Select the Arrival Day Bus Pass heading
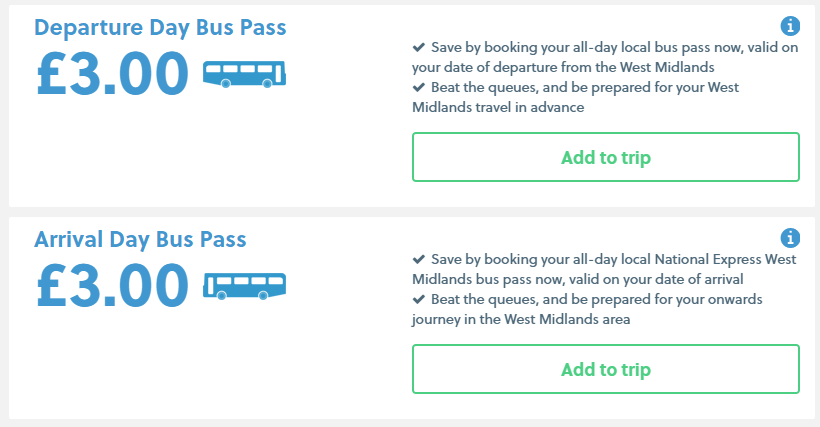 click(x=140, y=240)
